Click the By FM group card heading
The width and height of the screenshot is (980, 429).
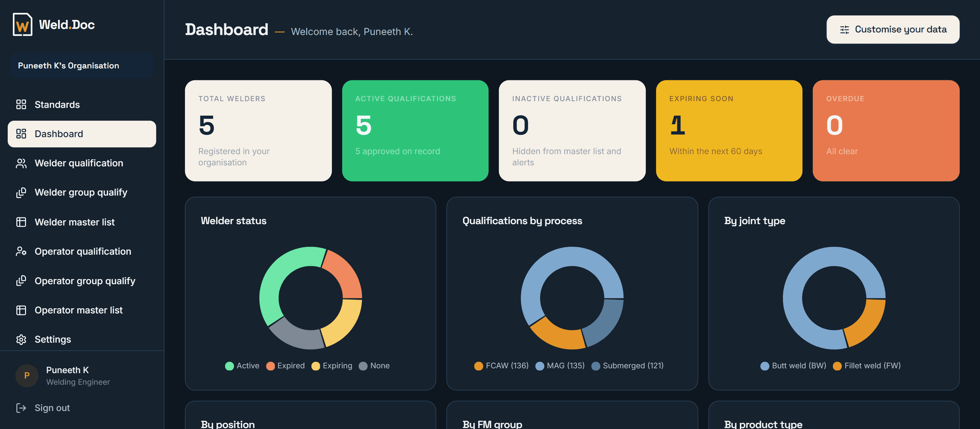tap(492, 424)
